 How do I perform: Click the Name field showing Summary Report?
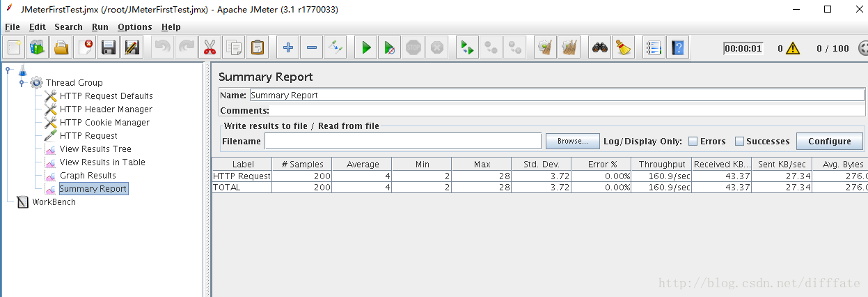click(557, 95)
